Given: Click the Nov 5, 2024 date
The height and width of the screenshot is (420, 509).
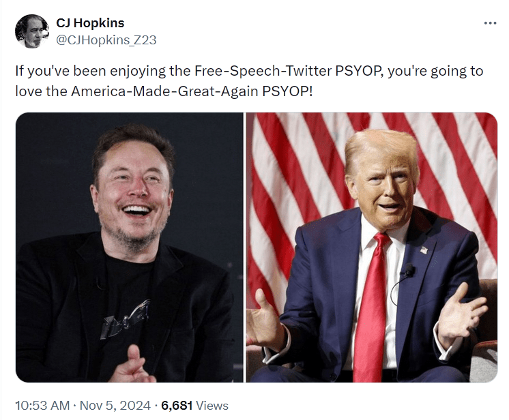Looking at the screenshot, I should point(115,406).
